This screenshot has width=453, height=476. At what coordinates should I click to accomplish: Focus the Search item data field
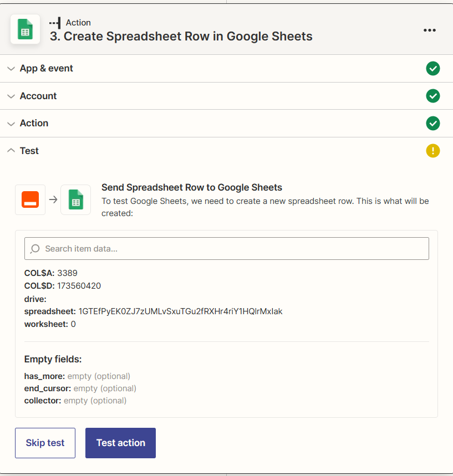[x=233, y=249]
